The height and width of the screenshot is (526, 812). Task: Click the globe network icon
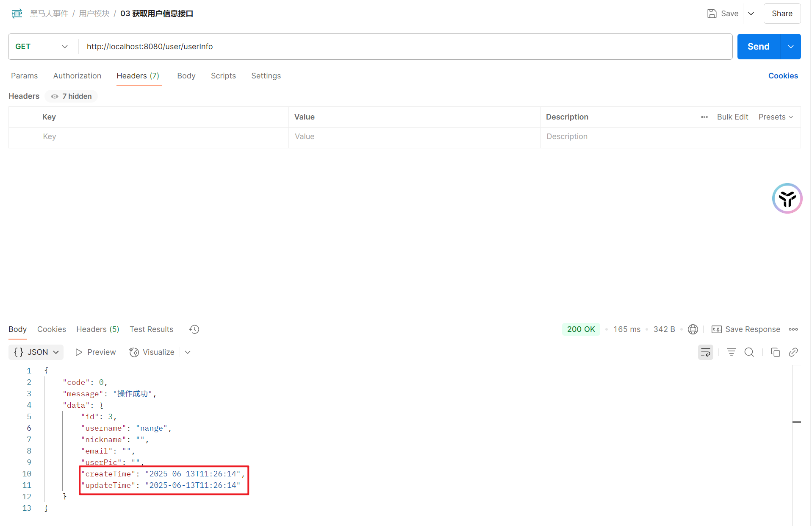(x=693, y=329)
